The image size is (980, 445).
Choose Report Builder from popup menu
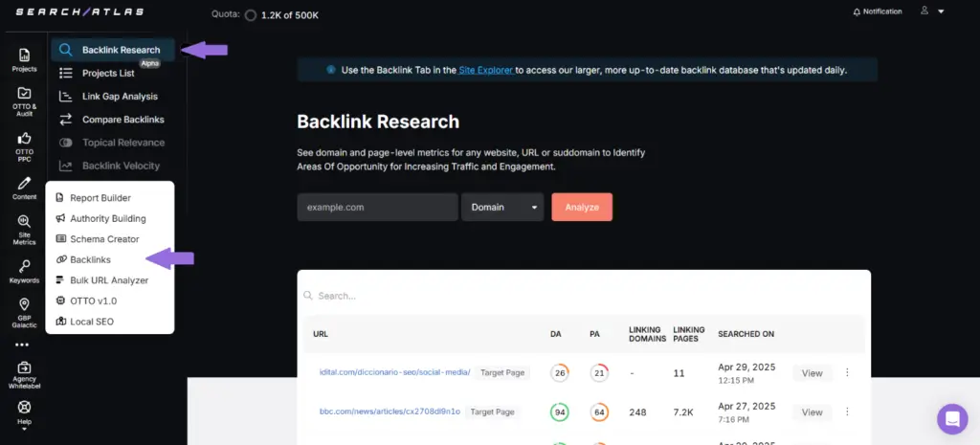pyautogui.click(x=94, y=197)
